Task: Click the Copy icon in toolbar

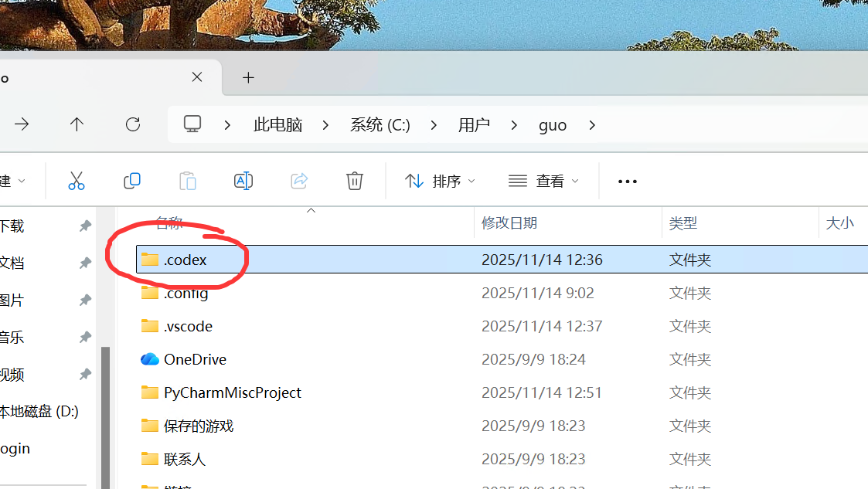Action: click(x=132, y=181)
